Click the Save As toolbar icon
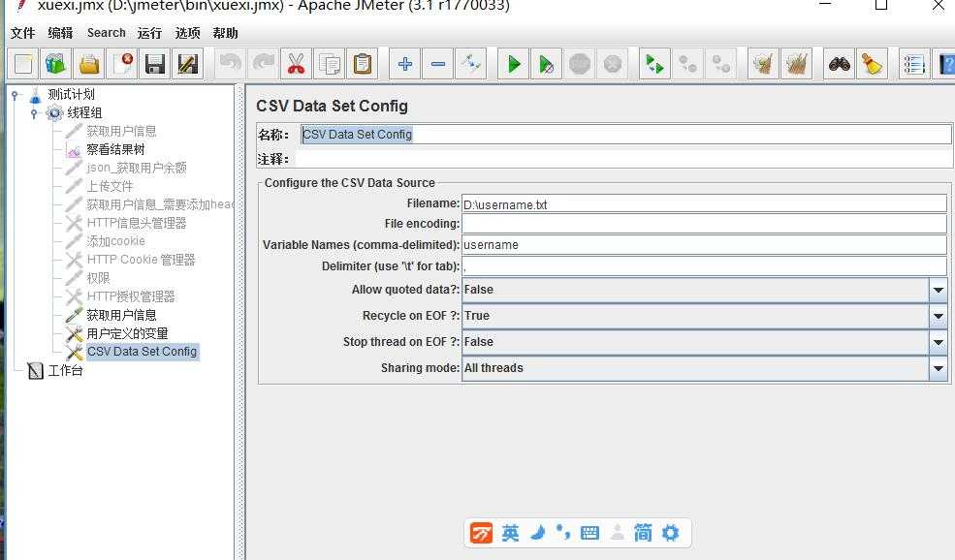Screen dimensions: 955x560 (187, 64)
